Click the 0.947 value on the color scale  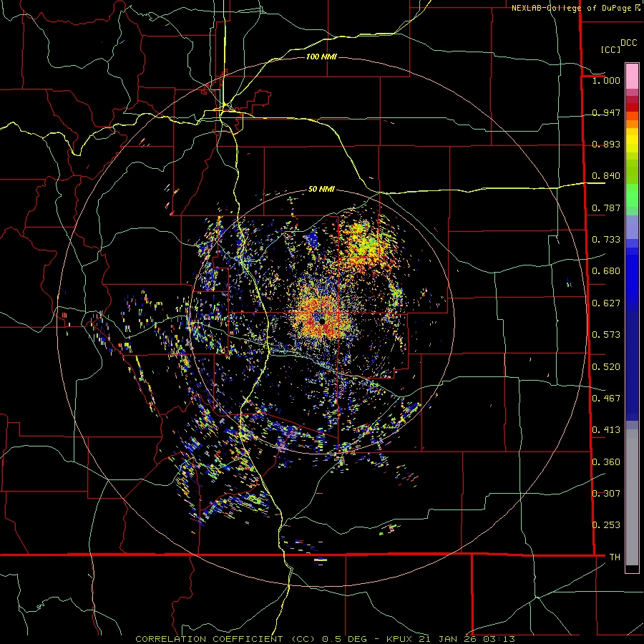pyautogui.click(x=606, y=112)
